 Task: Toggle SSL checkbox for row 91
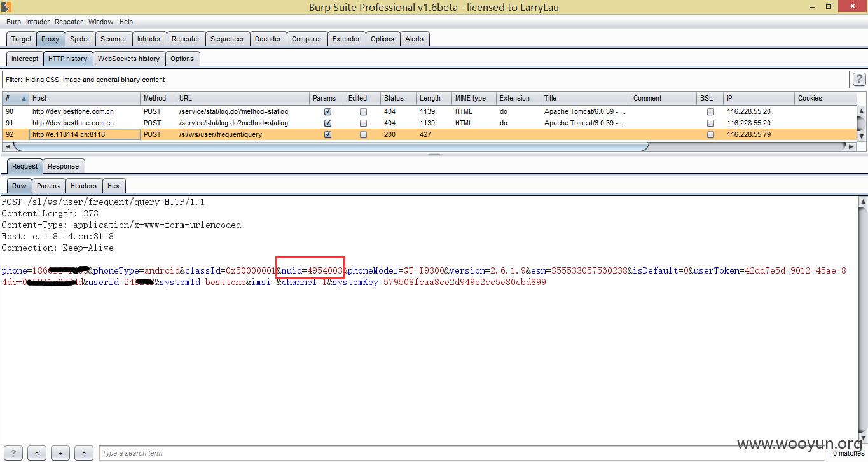point(710,123)
